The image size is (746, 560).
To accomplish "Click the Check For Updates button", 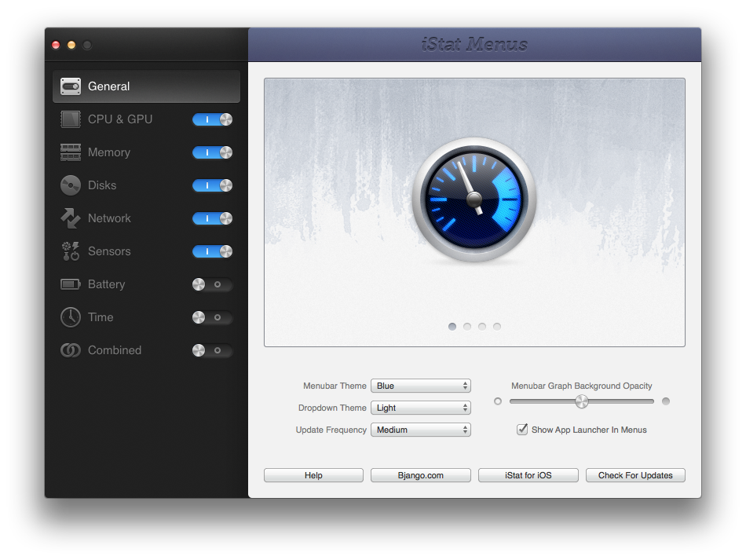I will (x=635, y=475).
